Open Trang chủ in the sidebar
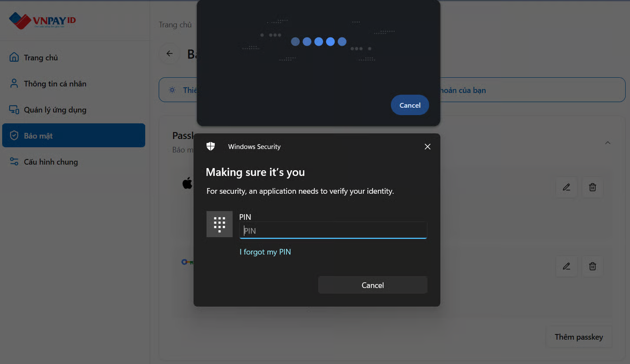Image resolution: width=630 pixels, height=364 pixels. click(40, 58)
